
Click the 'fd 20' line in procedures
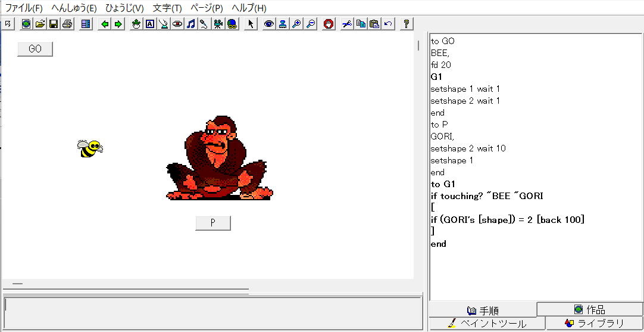tap(441, 65)
